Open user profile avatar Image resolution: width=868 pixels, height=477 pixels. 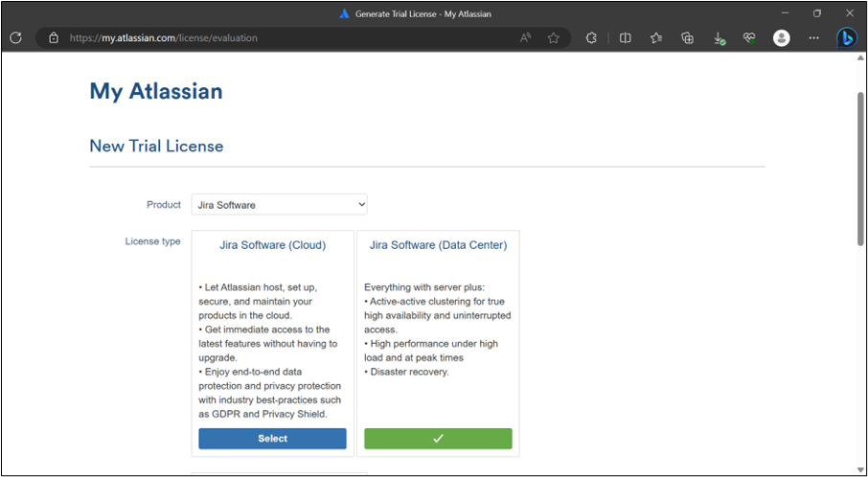[781, 37]
